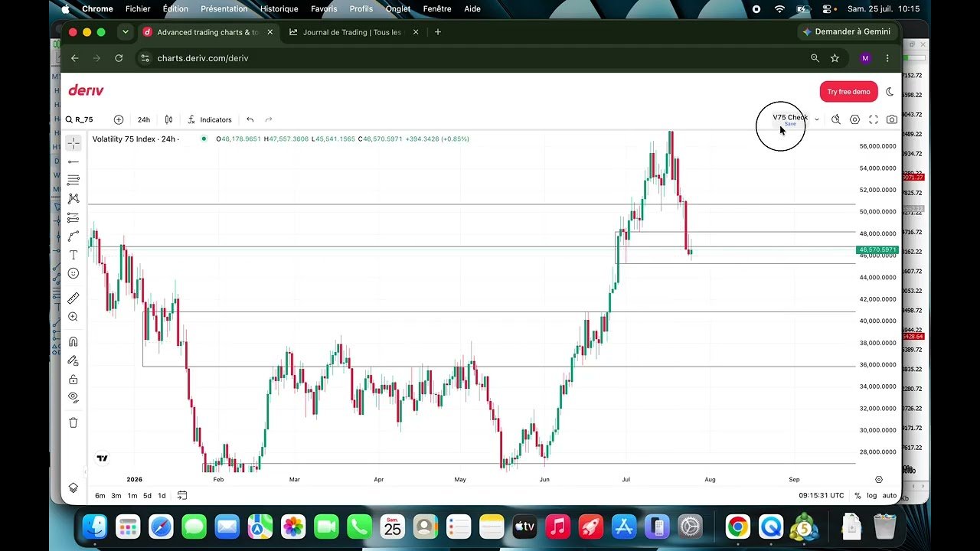Add a symbol to compare
The image size is (980, 551).
point(119,119)
